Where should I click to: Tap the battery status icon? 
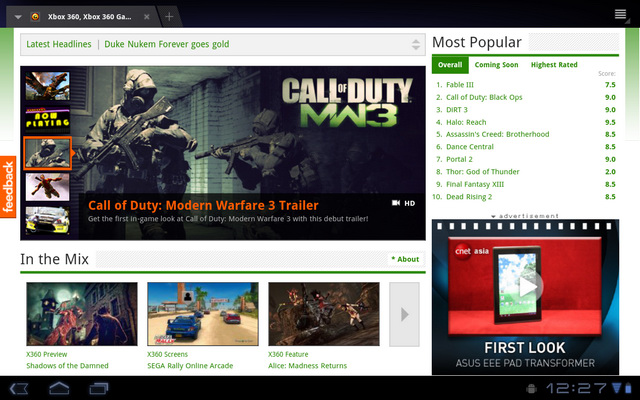tap(629, 388)
